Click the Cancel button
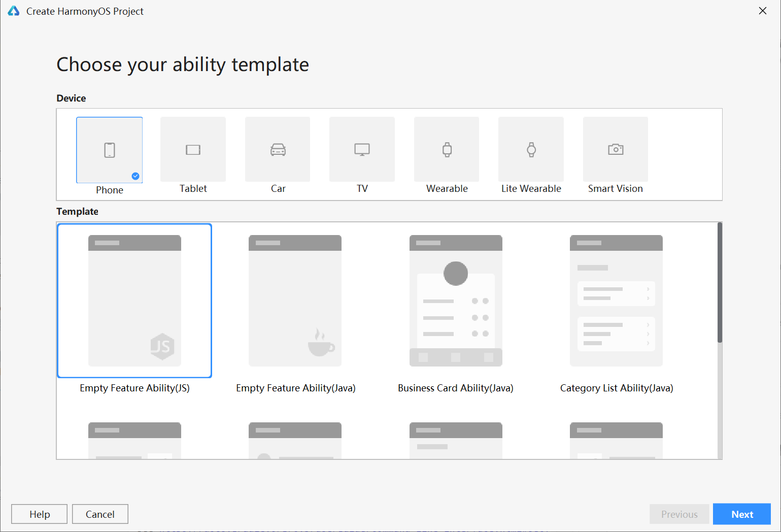 click(x=100, y=514)
